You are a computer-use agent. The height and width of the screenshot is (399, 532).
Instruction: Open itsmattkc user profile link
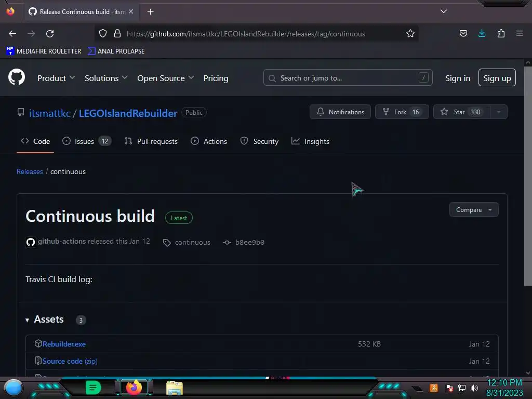point(49,113)
